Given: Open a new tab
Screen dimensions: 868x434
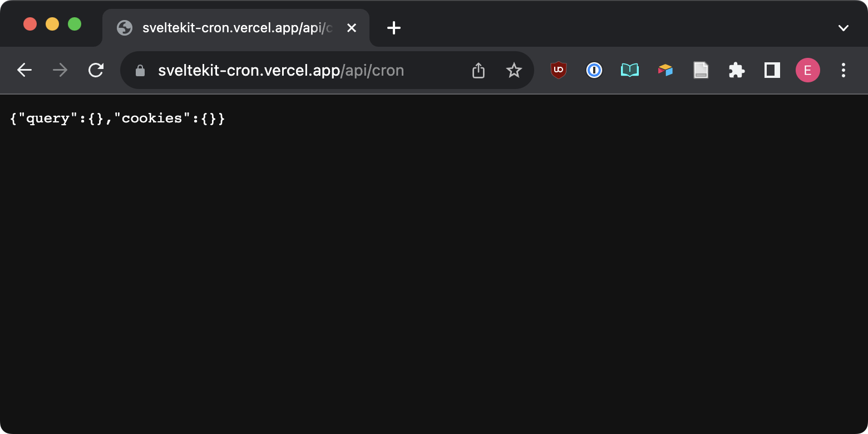Looking at the screenshot, I should (394, 28).
